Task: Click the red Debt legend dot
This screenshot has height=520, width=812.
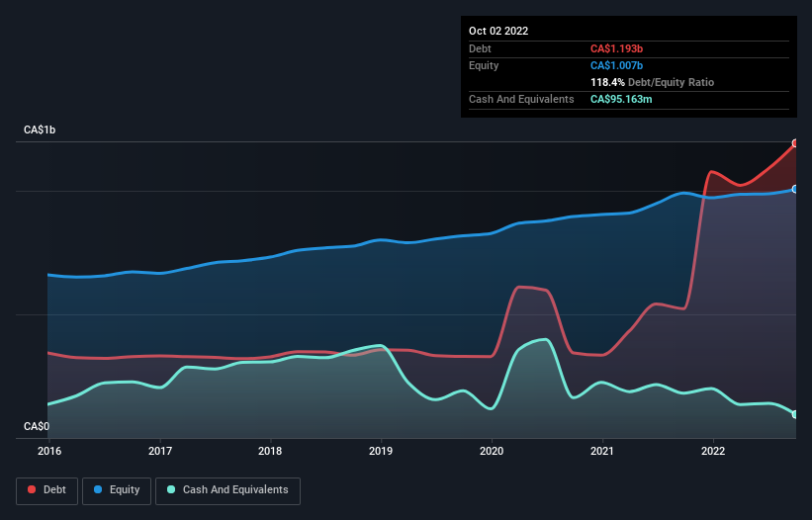Action: 32,489
